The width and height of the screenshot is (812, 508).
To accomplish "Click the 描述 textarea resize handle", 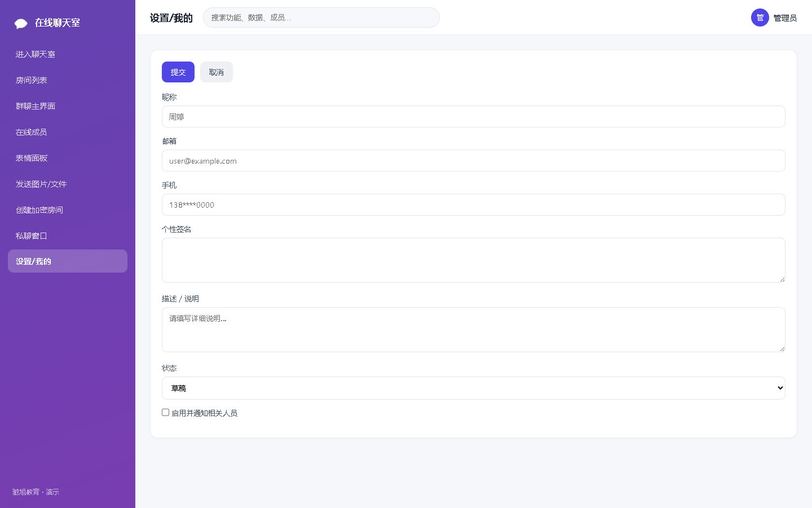I will [x=782, y=348].
